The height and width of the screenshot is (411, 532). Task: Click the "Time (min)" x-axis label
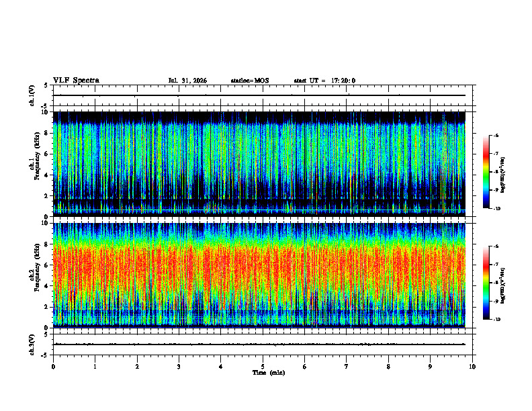click(269, 373)
